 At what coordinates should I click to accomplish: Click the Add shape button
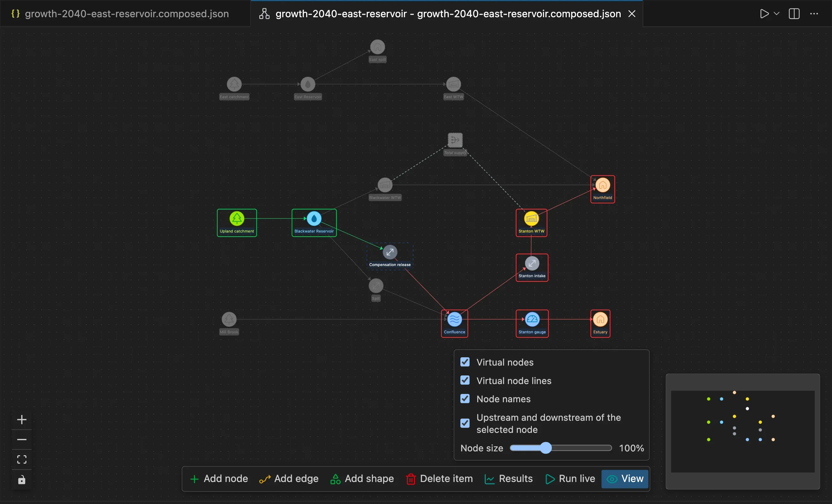pyautogui.click(x=362, y=479)
